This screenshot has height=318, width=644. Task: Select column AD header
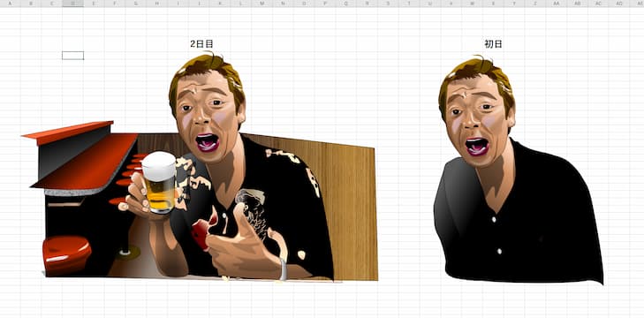[619, 4]
